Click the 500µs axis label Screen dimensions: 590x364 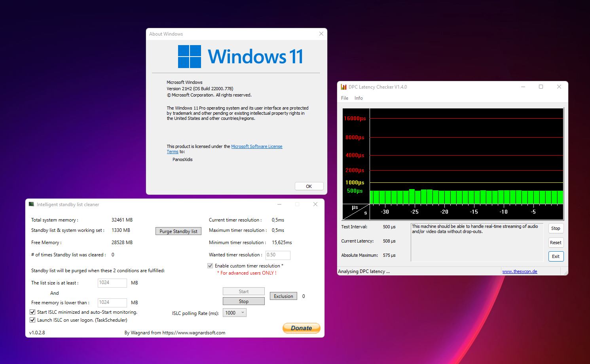tap(355, 191)
